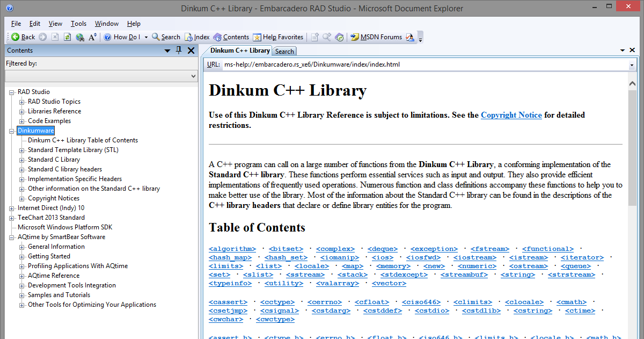
Task: Open Help Favorites from the toolbar
Action: (x=278, y=37)
